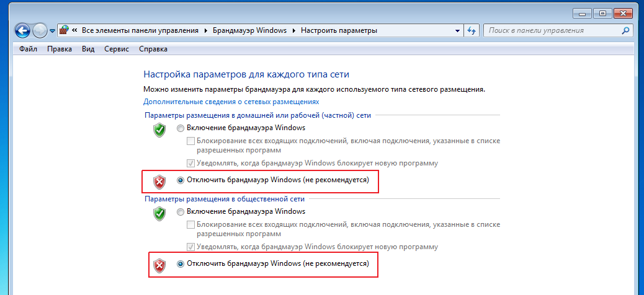The width and height of the screenshot is (644, 295).
Task: Click the address bar refresh button
Action: 472,31
